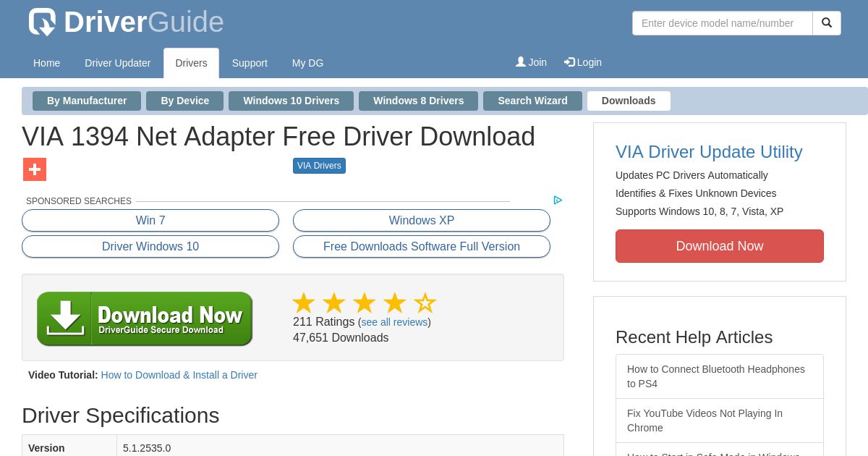Click VIA Driver Update Utility heading link
The image size is (868, 456).
pos(709,152)
